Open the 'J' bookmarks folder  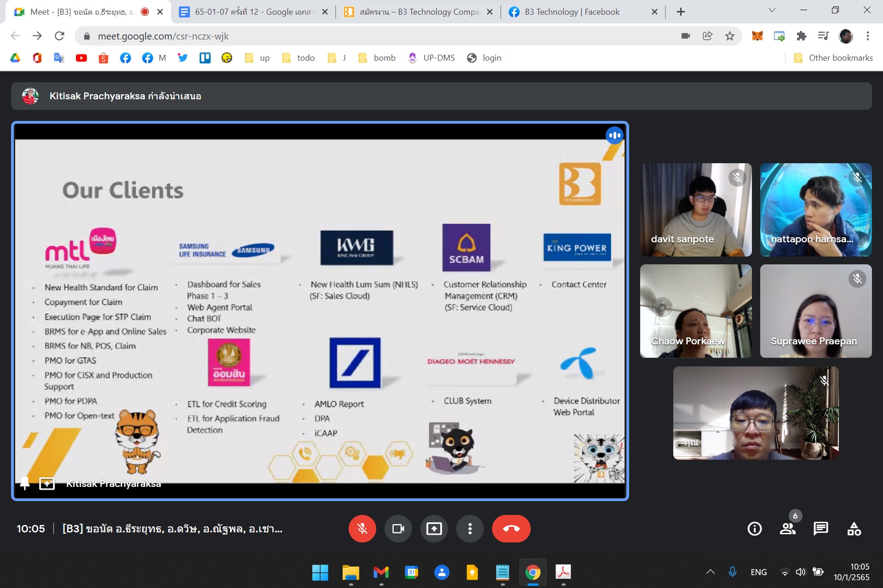click(x=337, y=58)
